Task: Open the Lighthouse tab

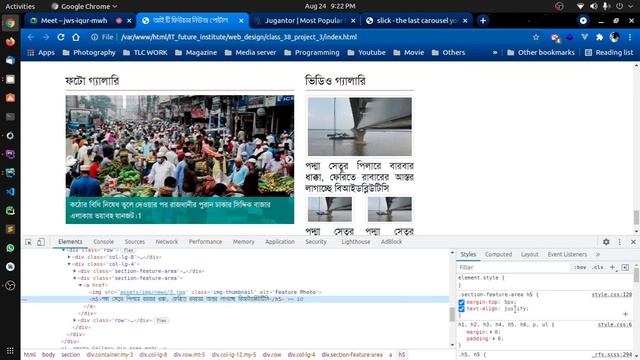Action: click(x=356, y=242)
